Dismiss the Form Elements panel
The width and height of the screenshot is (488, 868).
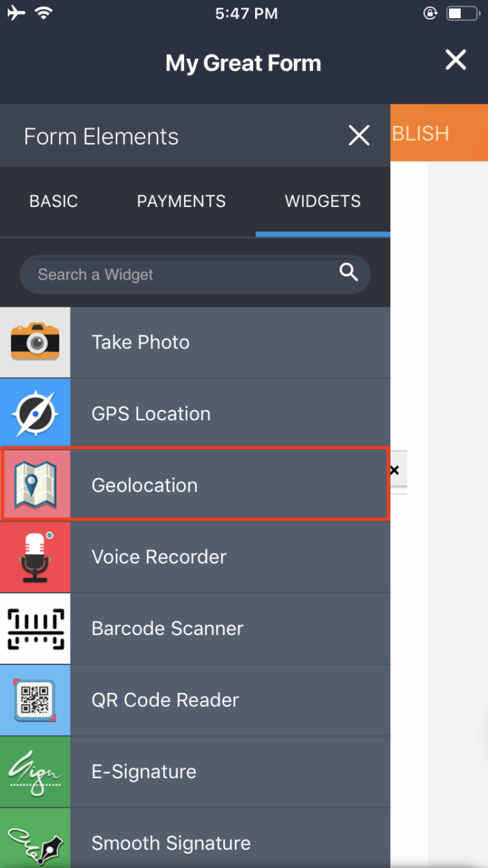(x=358, y=135)
